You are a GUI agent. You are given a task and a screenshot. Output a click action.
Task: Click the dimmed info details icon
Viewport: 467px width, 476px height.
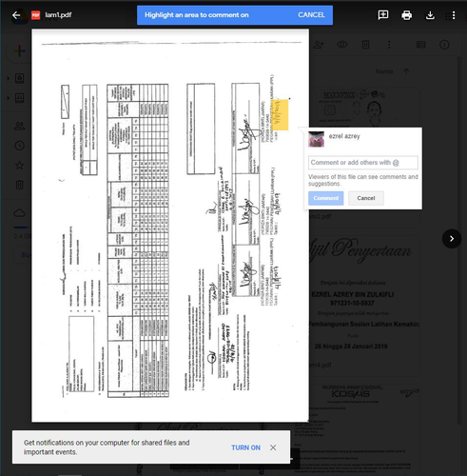pos(444,45)
